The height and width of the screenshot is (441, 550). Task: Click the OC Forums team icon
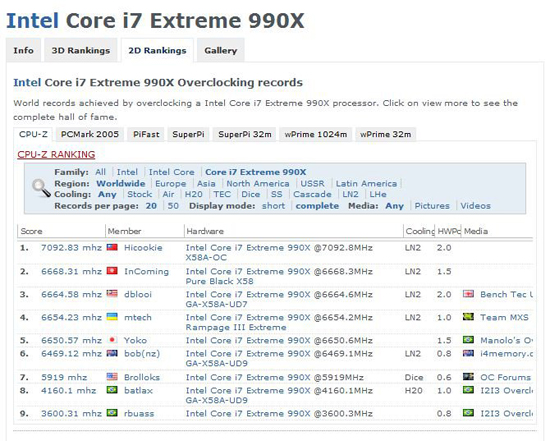point(468,377)
